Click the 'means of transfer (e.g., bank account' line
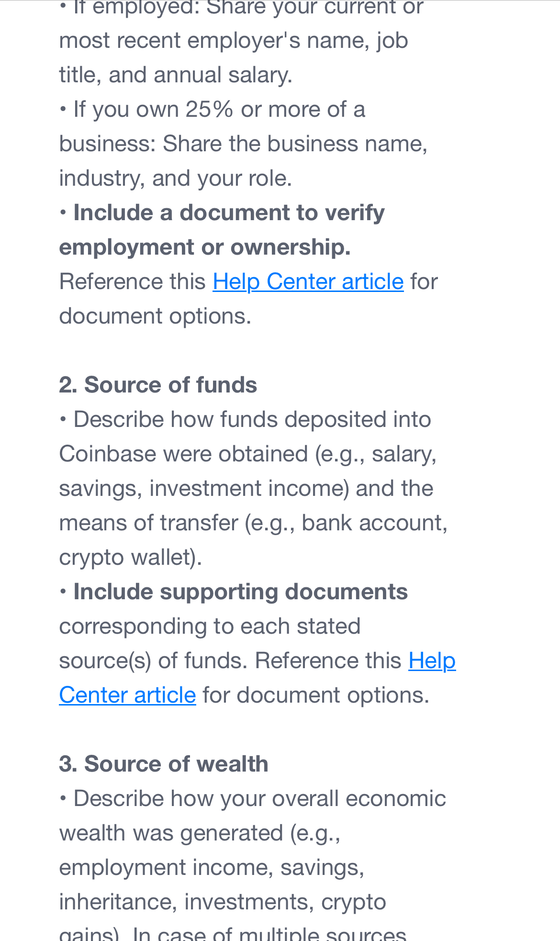 [253, 523]
